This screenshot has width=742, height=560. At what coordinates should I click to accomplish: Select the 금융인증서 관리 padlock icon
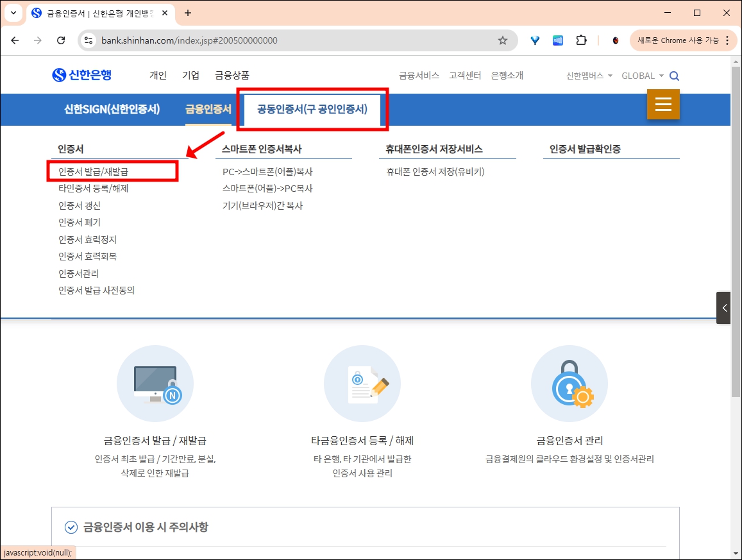point(569,383)
